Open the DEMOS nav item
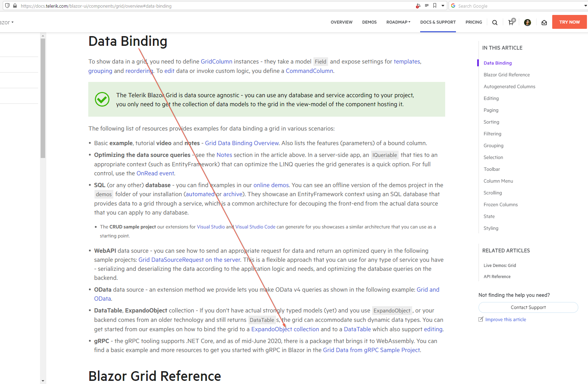Screen dimensions: 588x384 [x=369, y=22]
